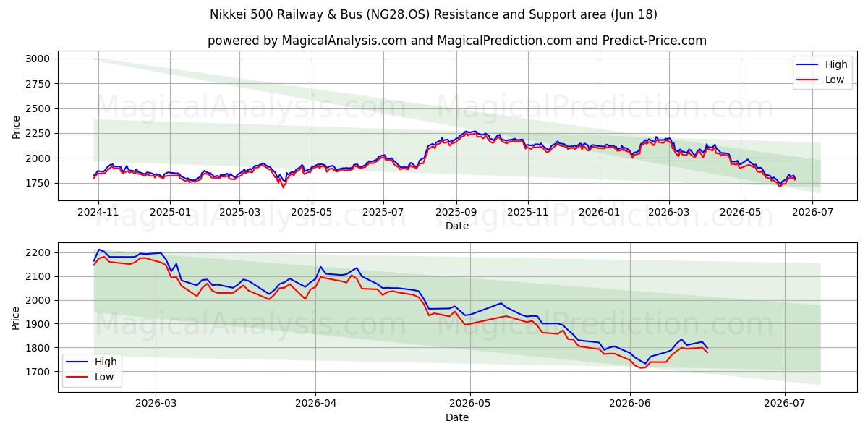Click the 2026-03 tick on bottom chart

[156, 404]
